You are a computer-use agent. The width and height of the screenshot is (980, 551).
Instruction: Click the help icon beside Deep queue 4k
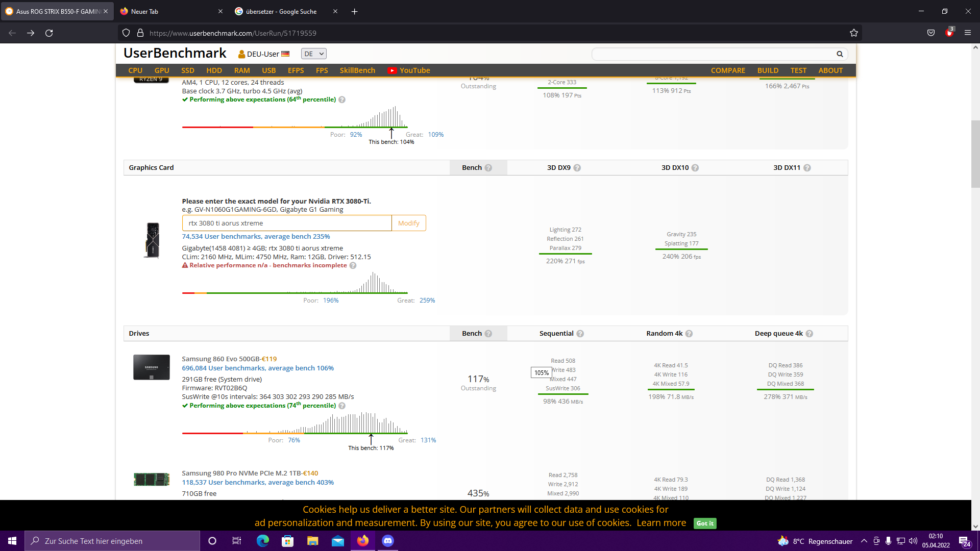pyautogui.click(x=810, y=334)
